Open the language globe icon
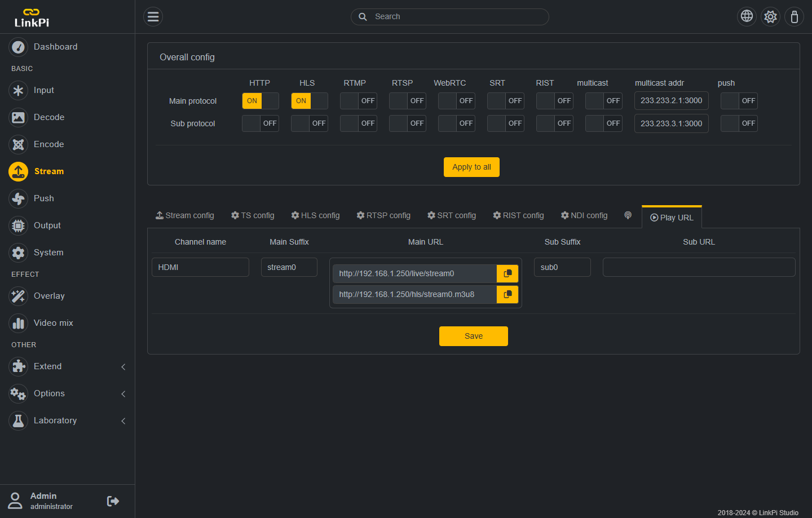The image size is (812, 518). pyautogui.click(x=747, y=16)
